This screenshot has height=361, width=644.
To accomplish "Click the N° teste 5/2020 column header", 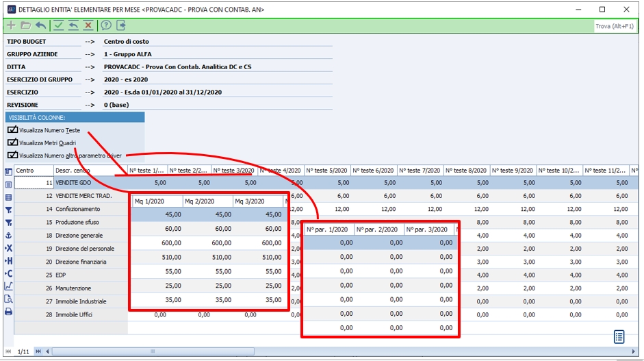I will [327, 171].
